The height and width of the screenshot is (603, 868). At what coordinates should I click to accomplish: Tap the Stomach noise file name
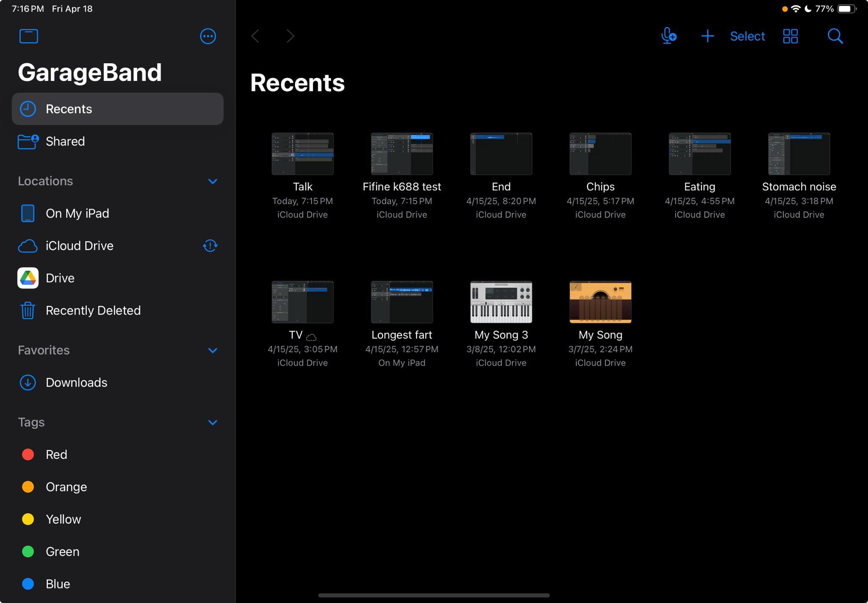[x=799, y=187]
